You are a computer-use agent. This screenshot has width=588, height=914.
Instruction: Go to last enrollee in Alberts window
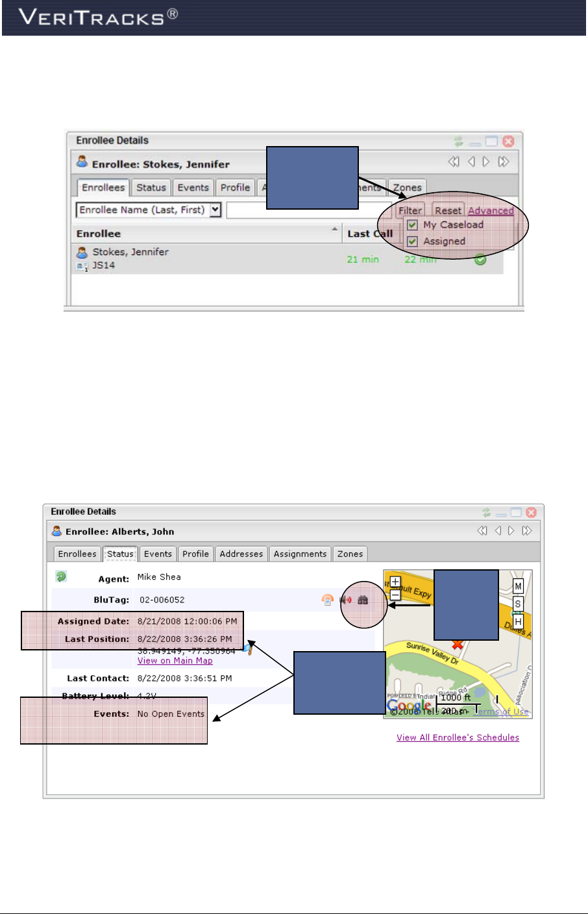(527, 531)
